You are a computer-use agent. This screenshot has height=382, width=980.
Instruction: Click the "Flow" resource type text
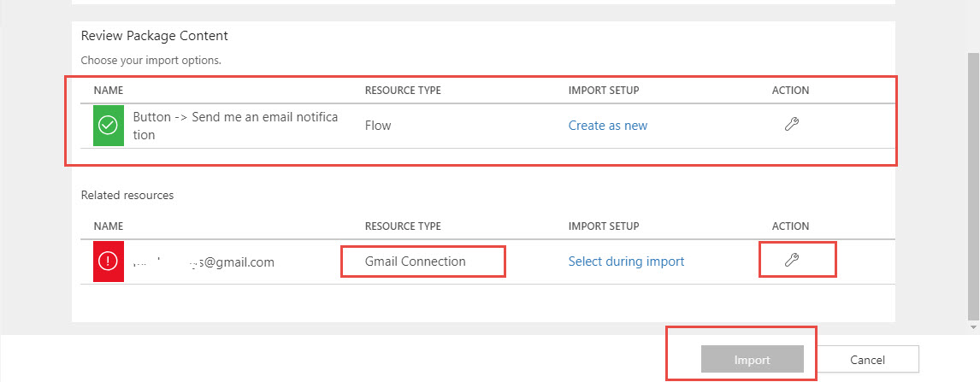378,126
